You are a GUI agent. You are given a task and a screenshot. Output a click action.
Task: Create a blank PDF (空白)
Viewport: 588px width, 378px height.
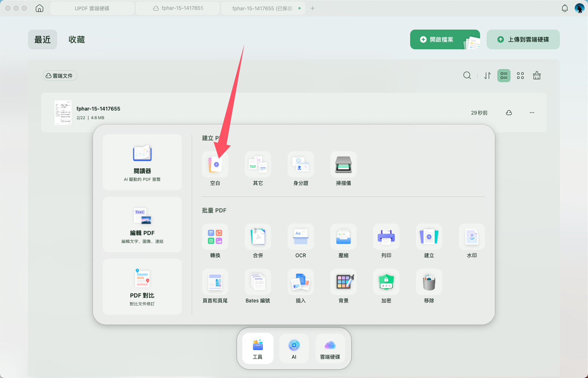click(215, 164)
